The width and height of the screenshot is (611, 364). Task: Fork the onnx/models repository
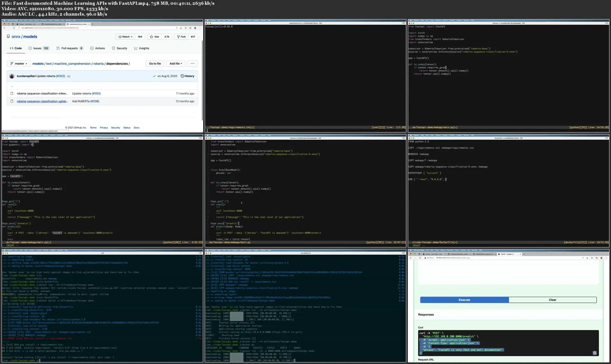pyautogui.click(x=181, y=37)
